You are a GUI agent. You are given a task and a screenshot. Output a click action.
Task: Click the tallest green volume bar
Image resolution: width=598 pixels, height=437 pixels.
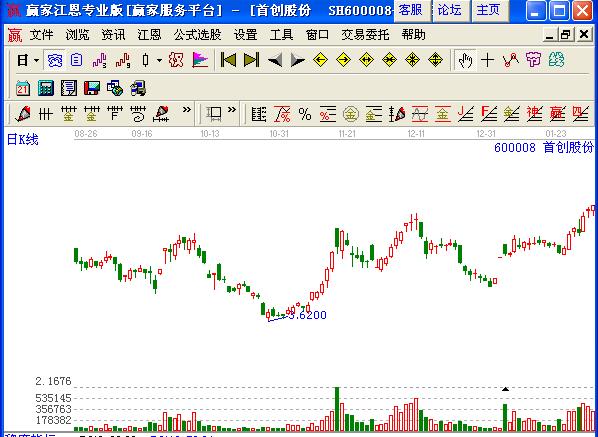[337, 409]
